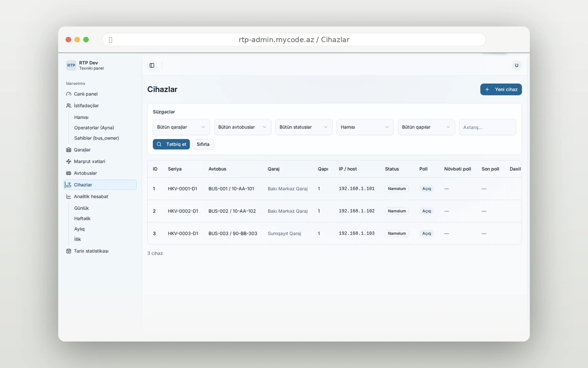This screenshot has width=588, height=368.
Task: Click the BUS-003 / 90-BB-303 cell
Action: 233,233
